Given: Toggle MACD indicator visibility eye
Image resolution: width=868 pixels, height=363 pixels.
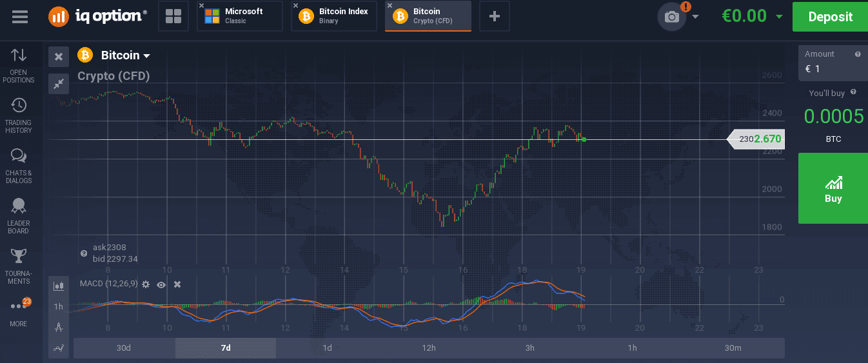Looking at the screenshot, I should (x=161, y=284).
